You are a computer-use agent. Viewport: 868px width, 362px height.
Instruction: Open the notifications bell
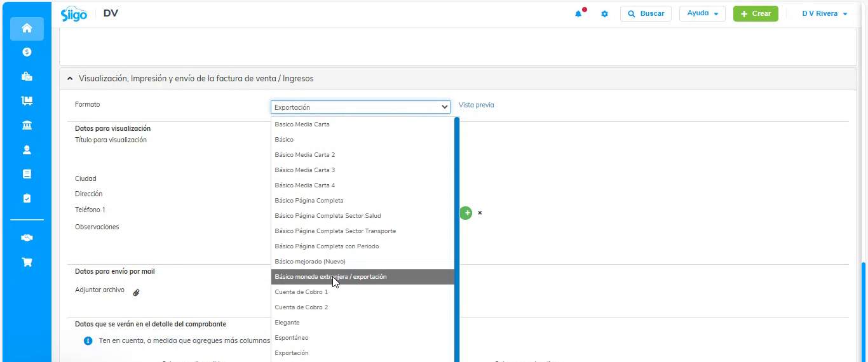pyautogui.click(x=579, y=13)
